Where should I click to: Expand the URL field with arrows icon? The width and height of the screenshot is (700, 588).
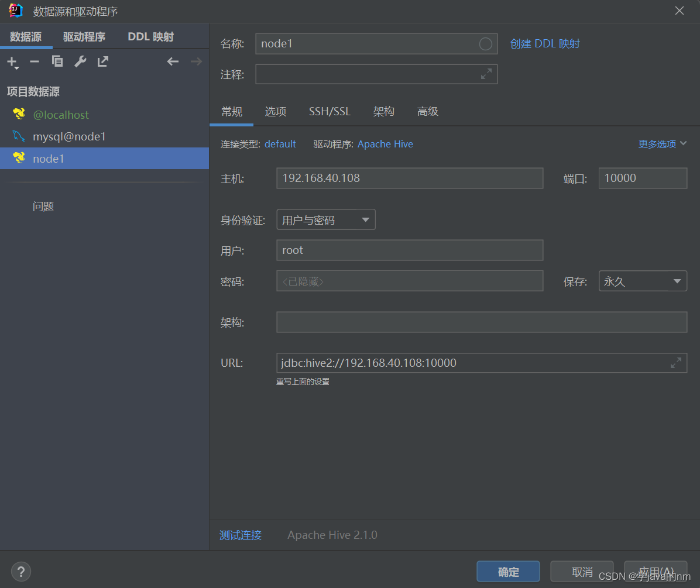[676, 363]
